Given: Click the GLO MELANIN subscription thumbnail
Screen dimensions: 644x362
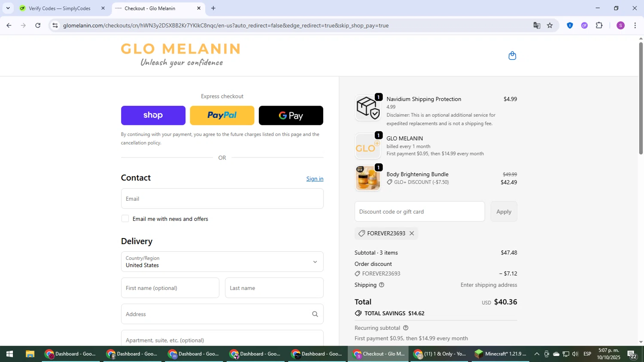Looking at the screenshot, I should coord(368,146).
